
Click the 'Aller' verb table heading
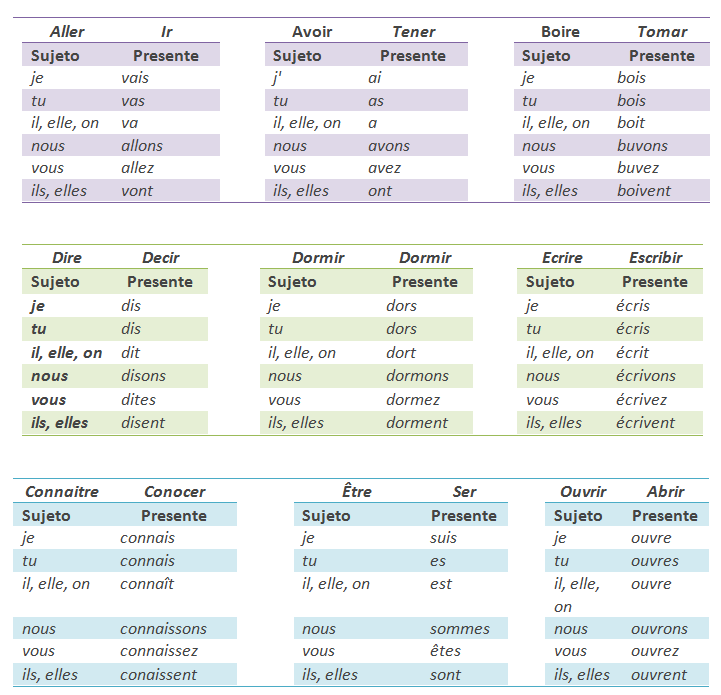tap(67, 32)
